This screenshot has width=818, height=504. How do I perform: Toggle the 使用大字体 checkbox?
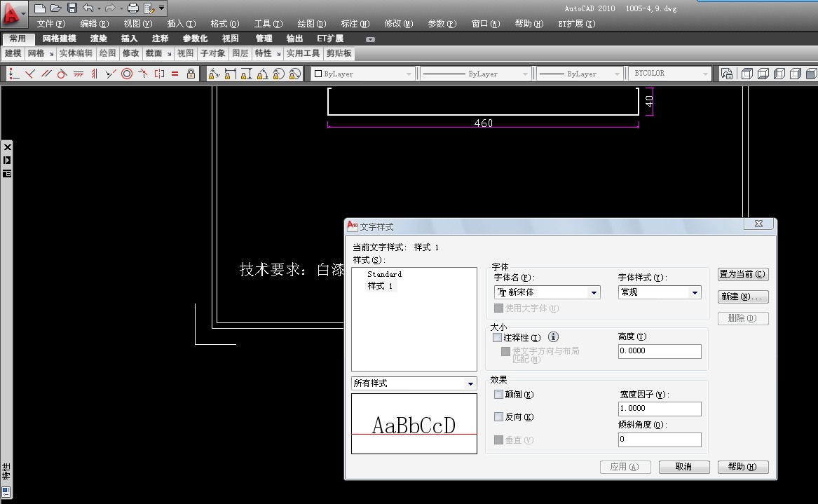coord(499,308)
